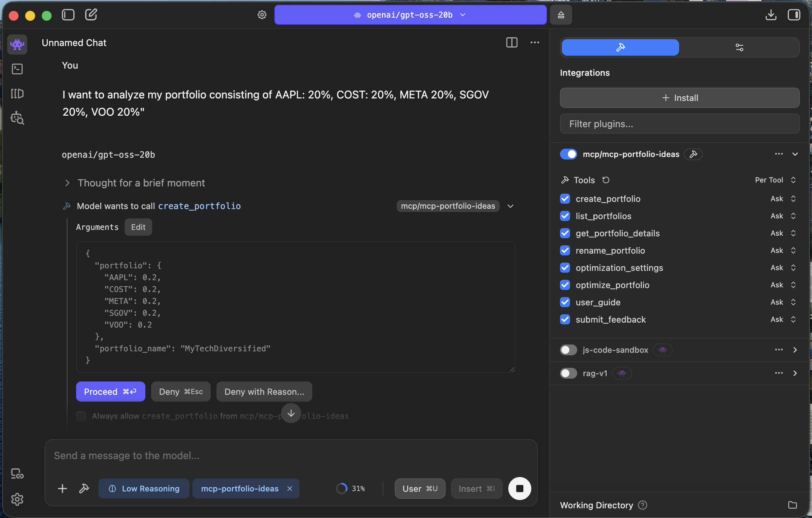Click Proceed to run the tool call
Screen dimensions: 812x518
coord(111,392)
